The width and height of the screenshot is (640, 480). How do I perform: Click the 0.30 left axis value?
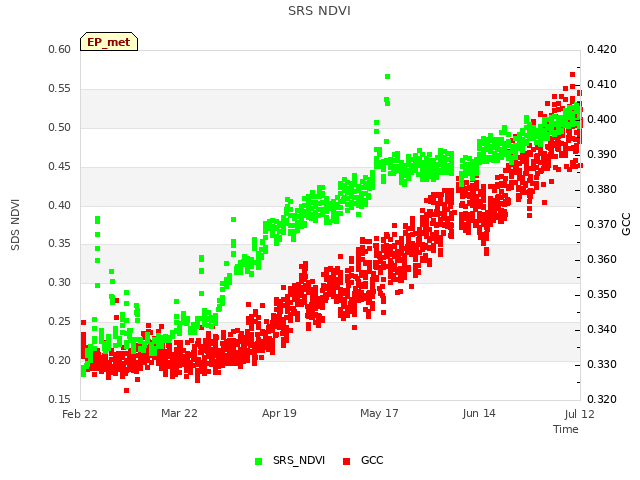(x=60, y=282)
